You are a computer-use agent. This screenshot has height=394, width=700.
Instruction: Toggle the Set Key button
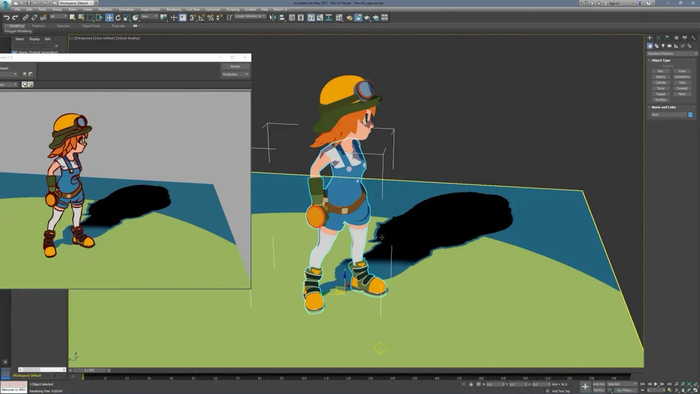pyautogui.click(x=598, y=390)
